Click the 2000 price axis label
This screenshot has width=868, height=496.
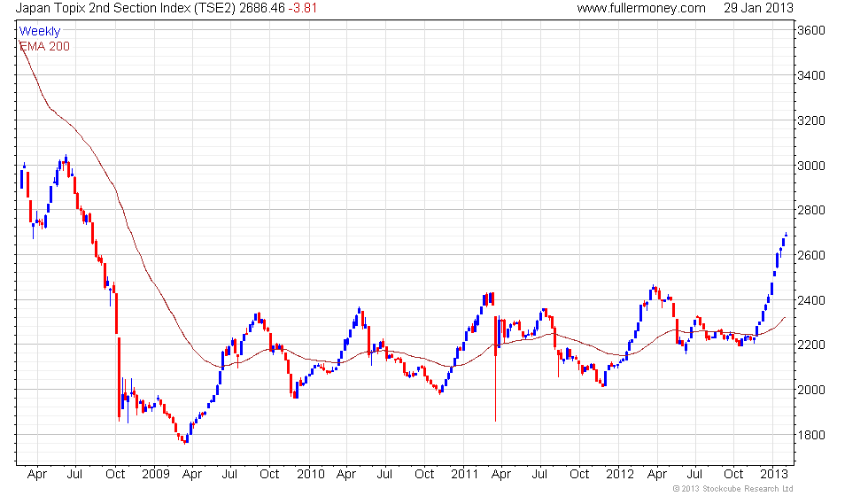pyautogui.click(x=811, y=390)
